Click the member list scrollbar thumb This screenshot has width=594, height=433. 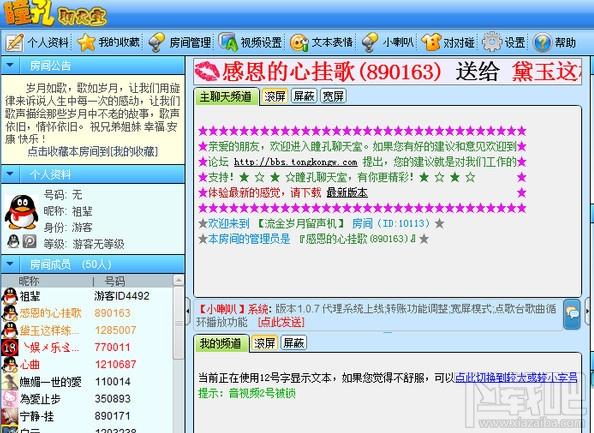pyautogui.click(x=178, y=322)
